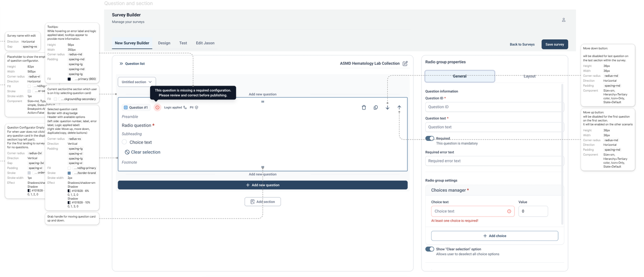Open the user profile icon in header
Viewport: 644px width, 277px height.
point(563,20)
